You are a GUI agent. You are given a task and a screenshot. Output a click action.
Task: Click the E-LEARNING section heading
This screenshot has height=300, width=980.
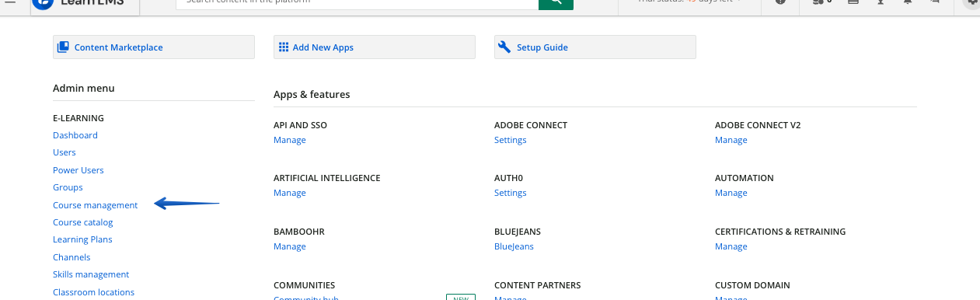[78, 118]
